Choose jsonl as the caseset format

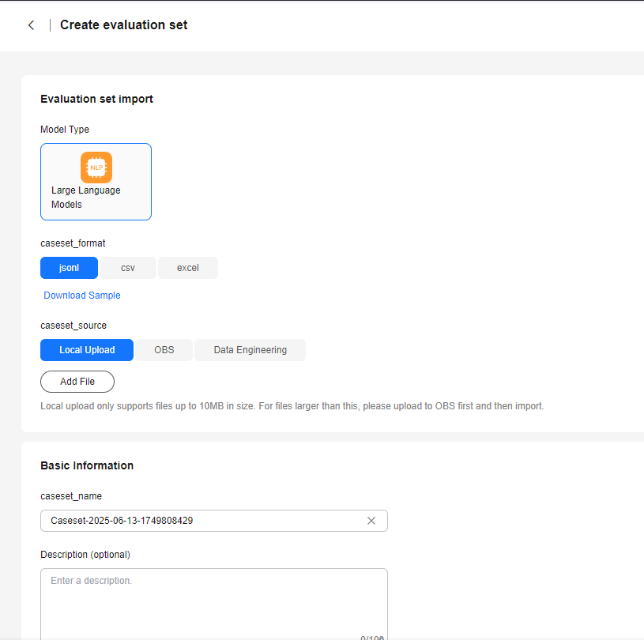(x=69, y=268)
